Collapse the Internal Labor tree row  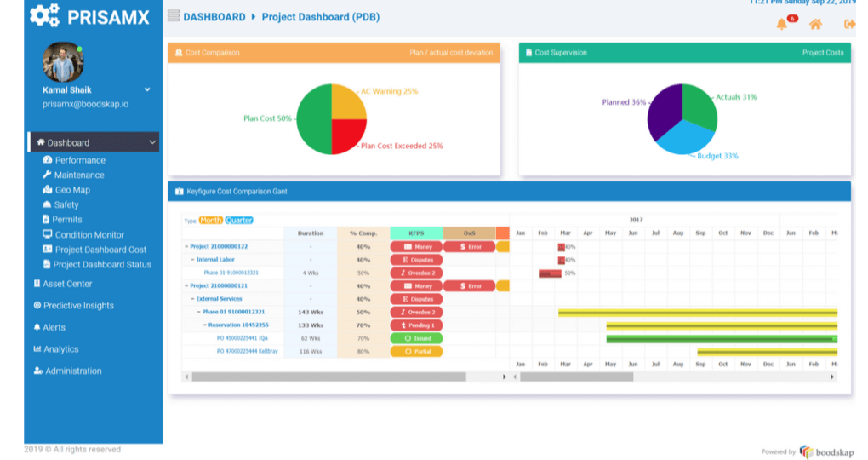(192, 259)
